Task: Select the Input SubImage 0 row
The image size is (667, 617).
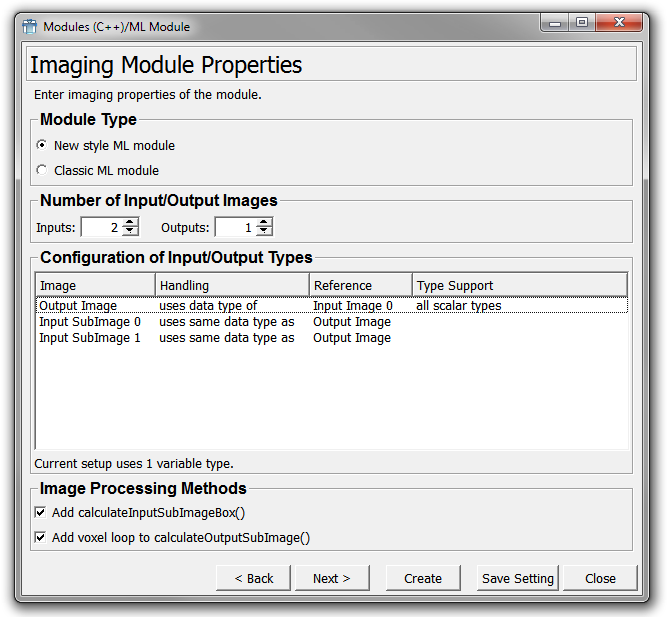Action: [x=90, y=322]
